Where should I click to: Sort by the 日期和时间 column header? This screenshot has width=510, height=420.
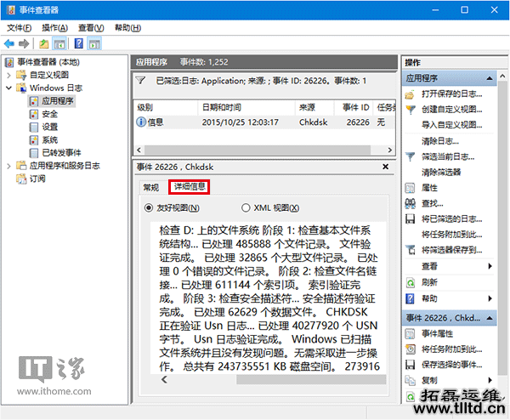click(x=246, y=107)
